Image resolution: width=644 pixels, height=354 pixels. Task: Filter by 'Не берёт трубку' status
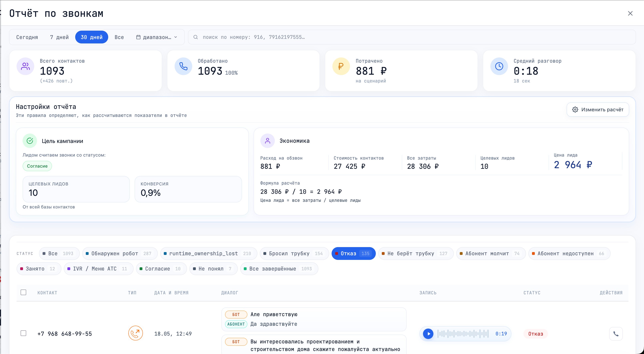416,253
